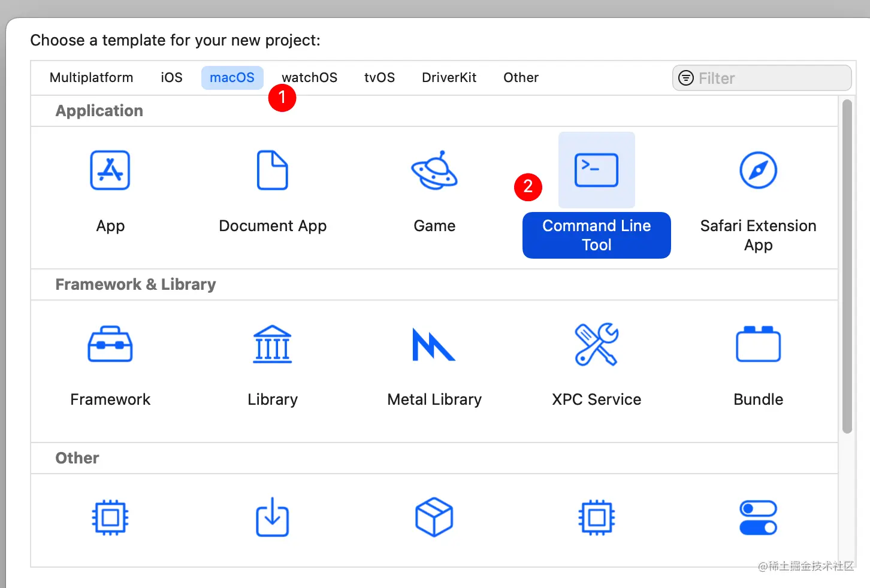
Task: Choose the Document App template icon
Action: [273, 170]
